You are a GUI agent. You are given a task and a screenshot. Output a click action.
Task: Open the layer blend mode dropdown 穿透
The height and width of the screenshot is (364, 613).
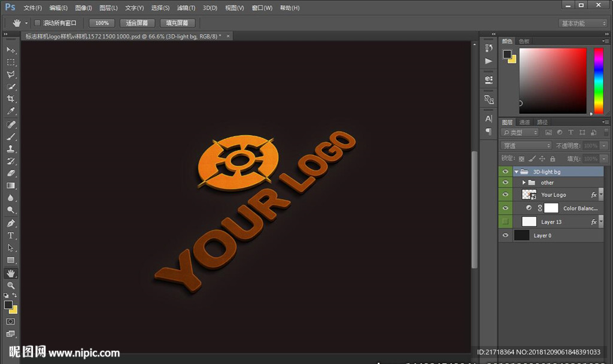pyautogui.click(x=526, y=145)
